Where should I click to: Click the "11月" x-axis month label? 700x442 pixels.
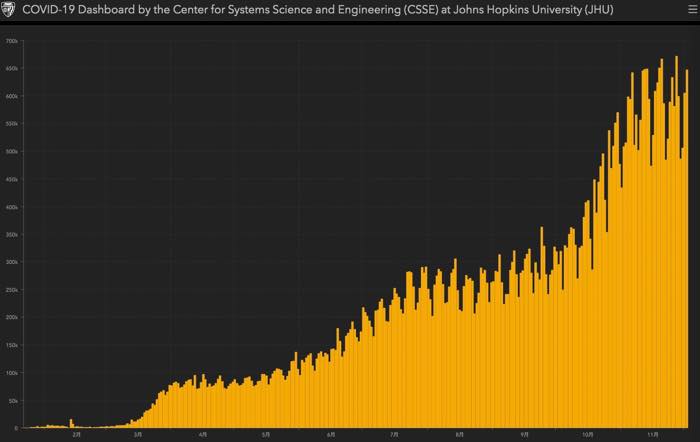click(652, 434)
